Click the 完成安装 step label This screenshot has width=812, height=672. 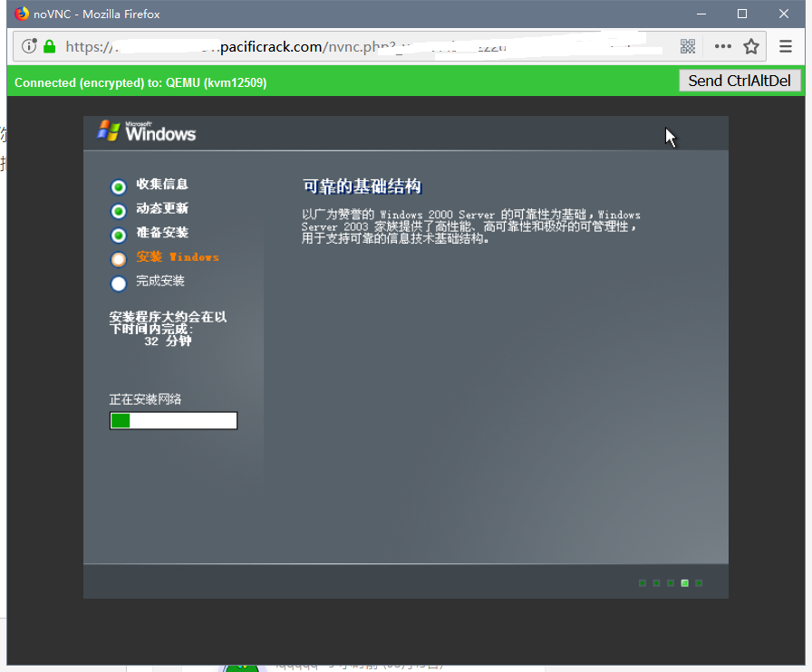point(160,281)
